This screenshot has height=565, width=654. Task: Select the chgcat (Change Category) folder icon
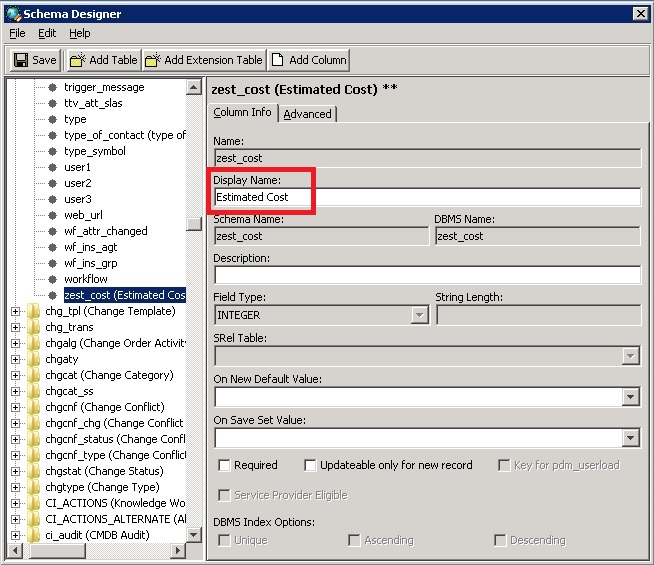point(33,375)
